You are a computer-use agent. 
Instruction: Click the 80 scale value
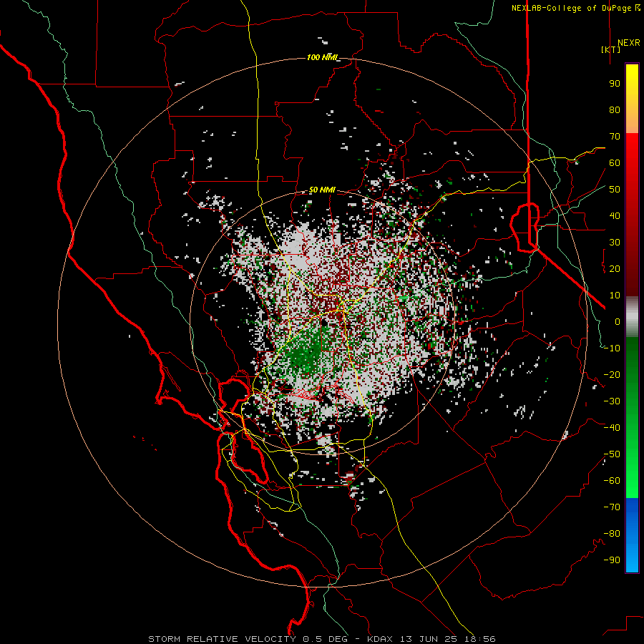(x=615, y=110)
